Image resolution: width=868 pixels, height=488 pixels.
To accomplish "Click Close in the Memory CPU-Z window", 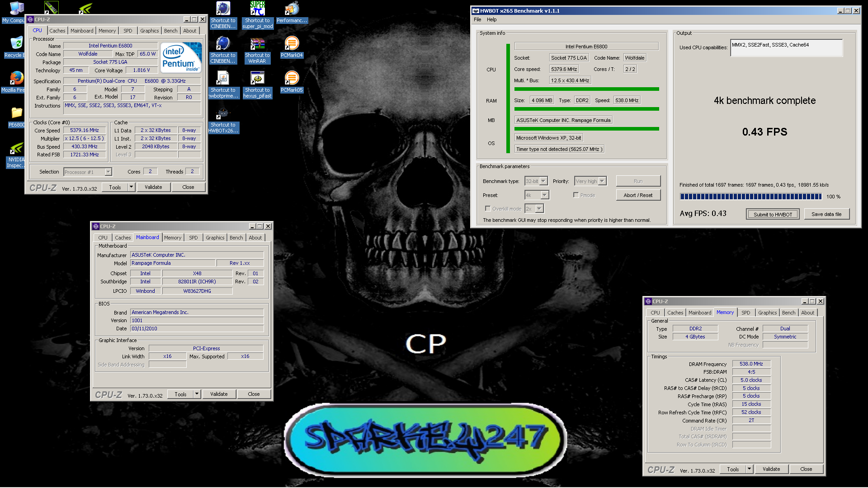I will click(806, 469).
